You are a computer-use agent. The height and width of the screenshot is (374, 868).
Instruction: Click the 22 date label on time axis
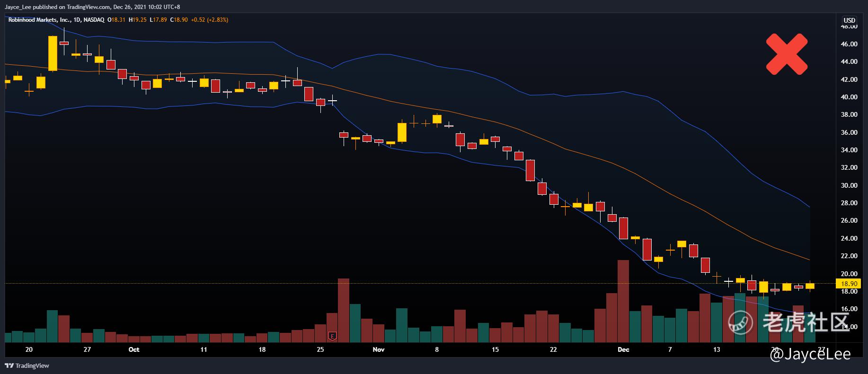553,349
